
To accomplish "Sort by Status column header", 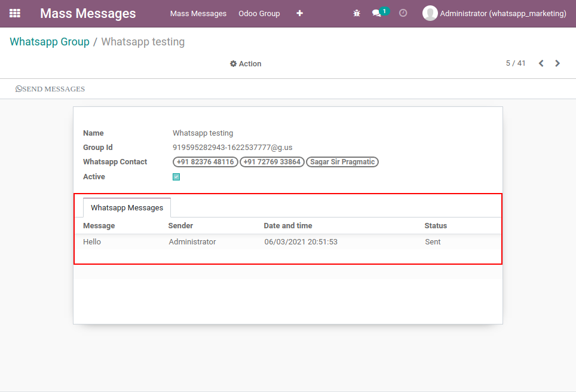I will coord(436,225).
